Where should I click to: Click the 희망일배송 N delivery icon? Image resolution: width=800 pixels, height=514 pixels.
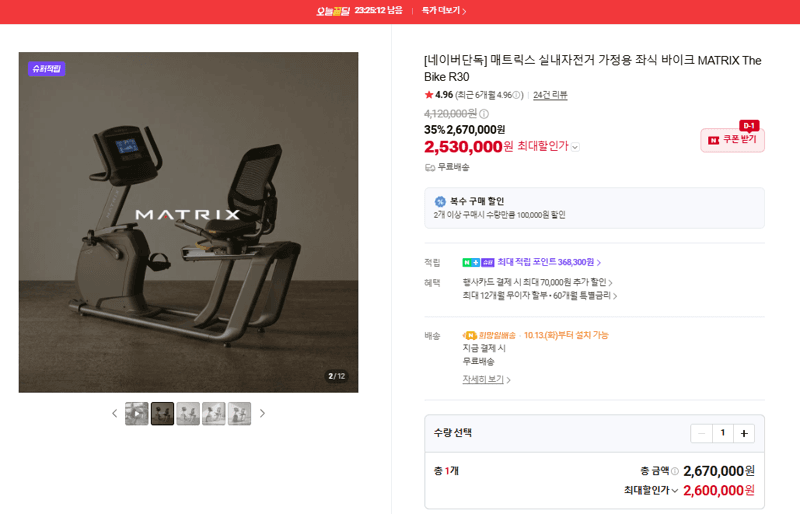click(469, 335)
